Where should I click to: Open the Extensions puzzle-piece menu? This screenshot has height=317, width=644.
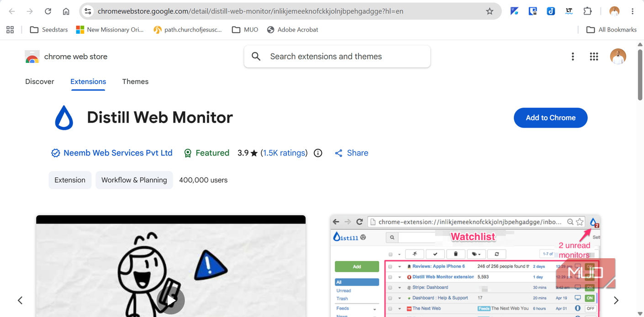point(587,11)
